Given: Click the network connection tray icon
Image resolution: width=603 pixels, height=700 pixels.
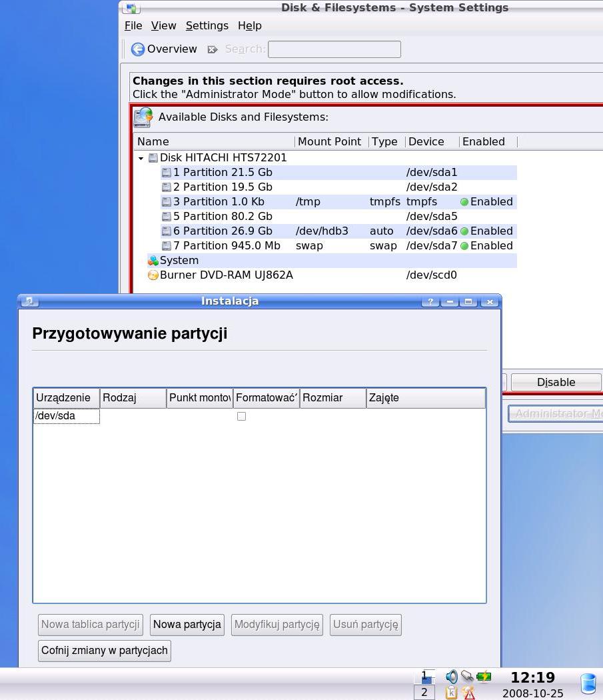Looking at the screenshot, I should pos(467,677).
